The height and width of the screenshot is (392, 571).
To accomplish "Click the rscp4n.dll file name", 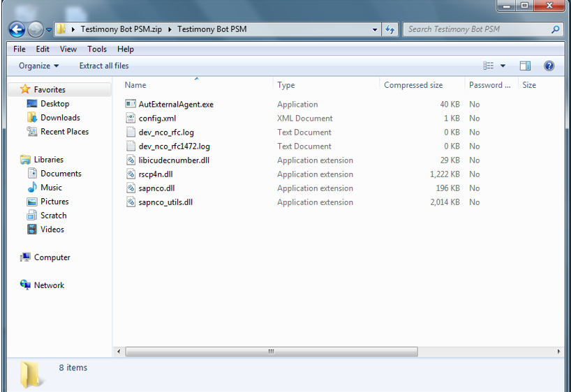I will pos(156,174).
